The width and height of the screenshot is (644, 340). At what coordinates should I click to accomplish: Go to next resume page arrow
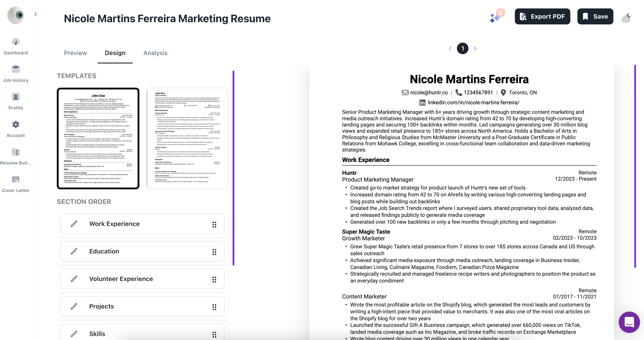tap(475, 49)
